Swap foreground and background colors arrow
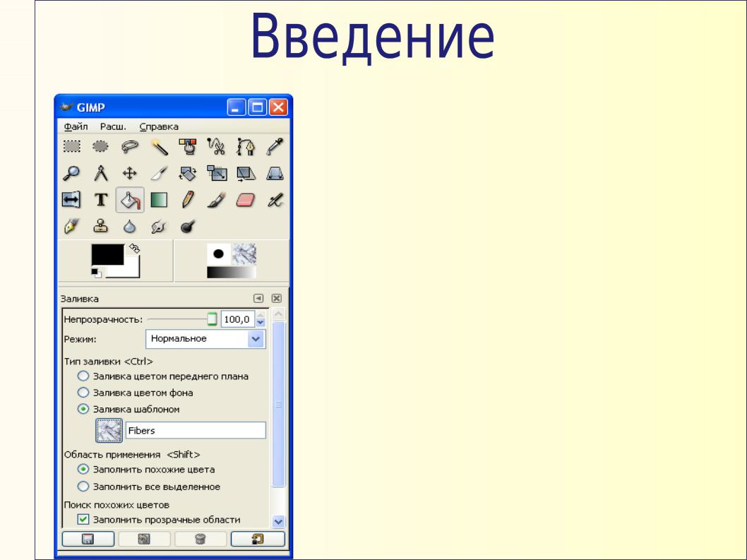The width and height of the screenshot is (747, 560). click(x=134, y=249)
